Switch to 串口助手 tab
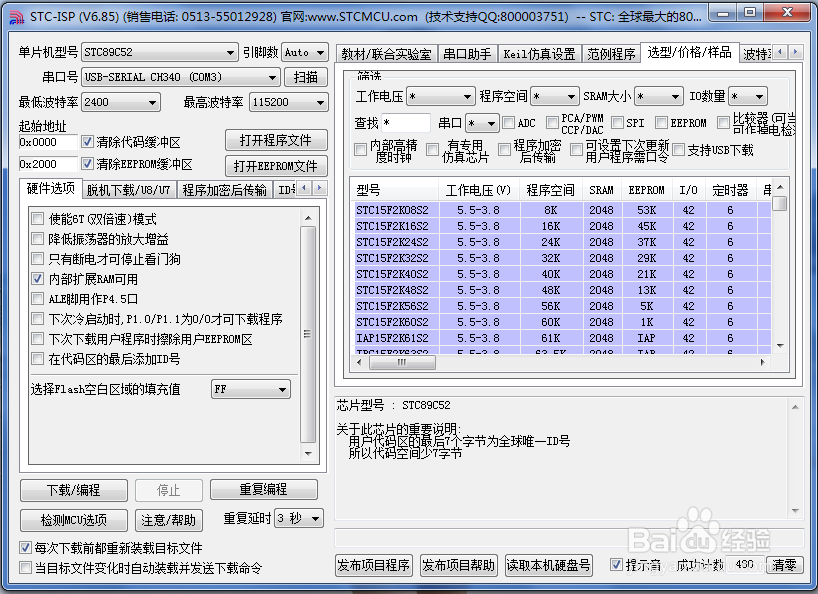Screen dimensions: 818x594 467,54
